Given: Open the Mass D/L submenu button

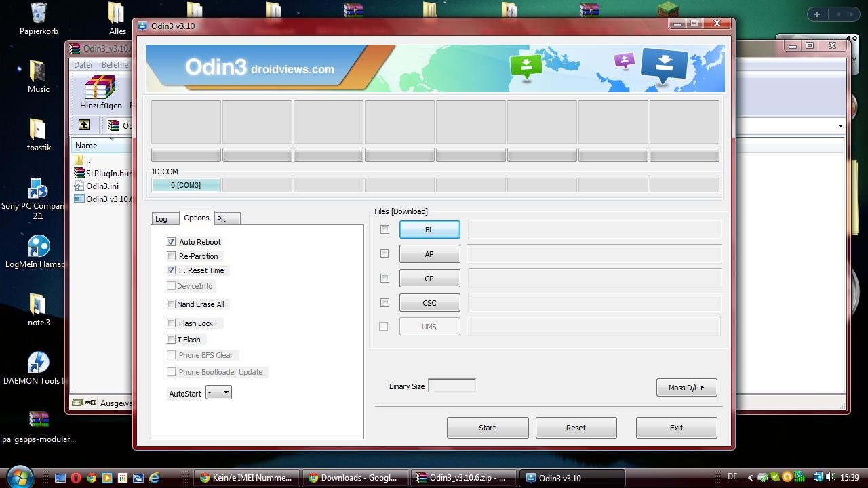Looking at the screenshot, I should tap(686, 388).
